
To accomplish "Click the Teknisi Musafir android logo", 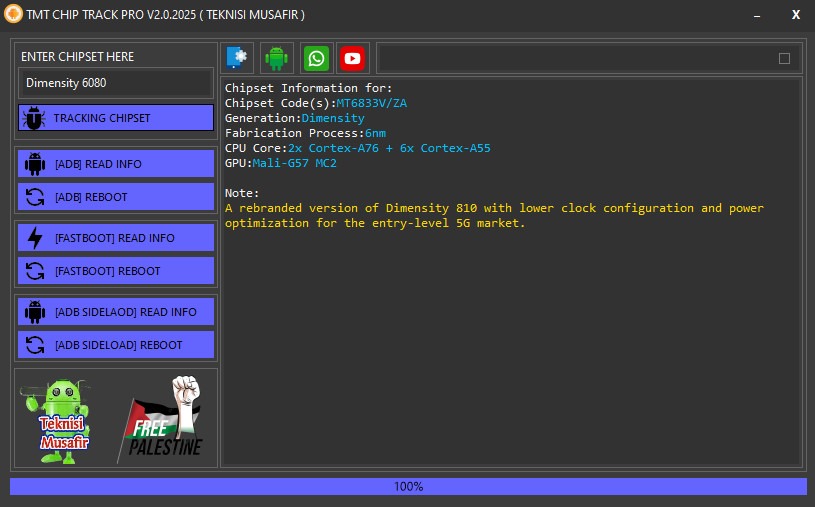I will click(58, 421).
